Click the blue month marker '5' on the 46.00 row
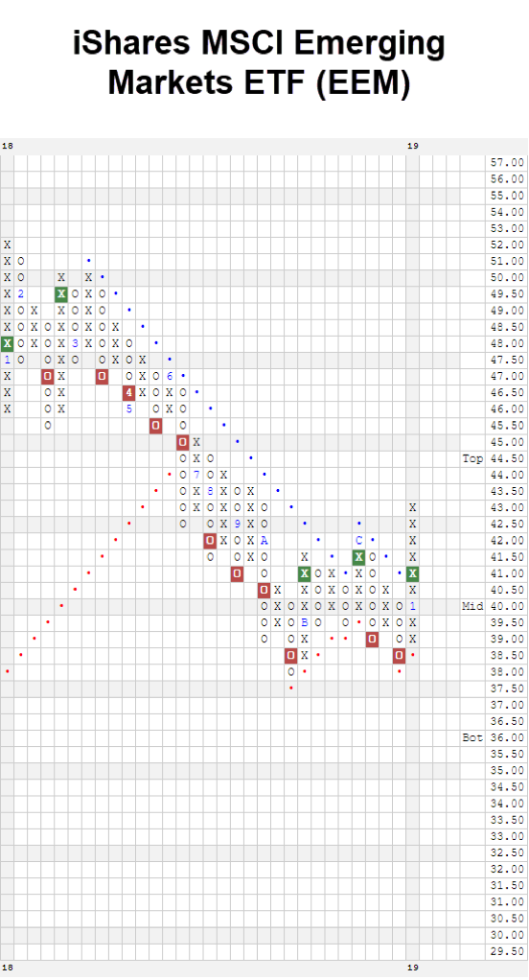Viewport: 529px width, 980px height. (128, 408)
